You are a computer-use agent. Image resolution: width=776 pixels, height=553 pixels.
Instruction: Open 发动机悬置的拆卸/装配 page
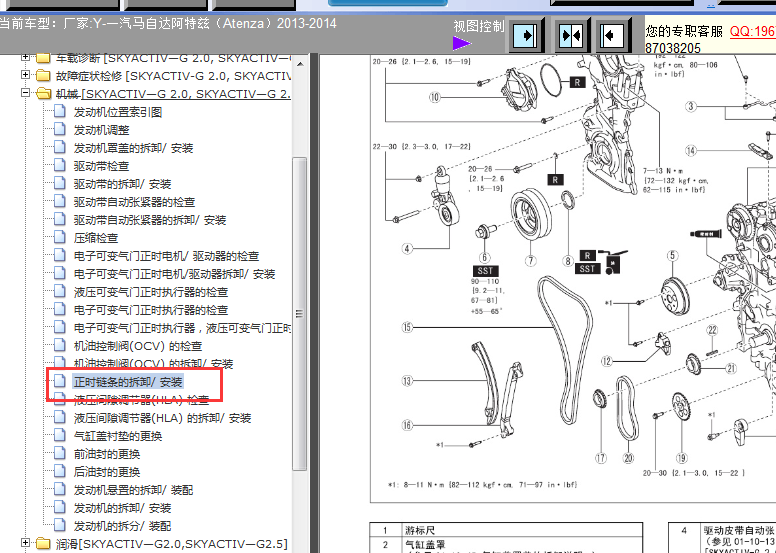click(133, 490)
